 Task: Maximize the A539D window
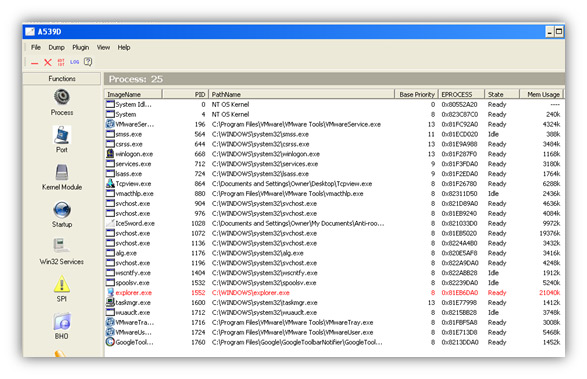click(559, 32)
